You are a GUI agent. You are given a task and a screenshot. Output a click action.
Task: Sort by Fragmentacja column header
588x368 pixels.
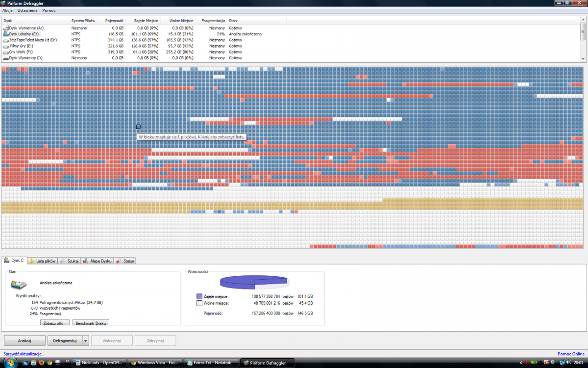pos(212,21)
